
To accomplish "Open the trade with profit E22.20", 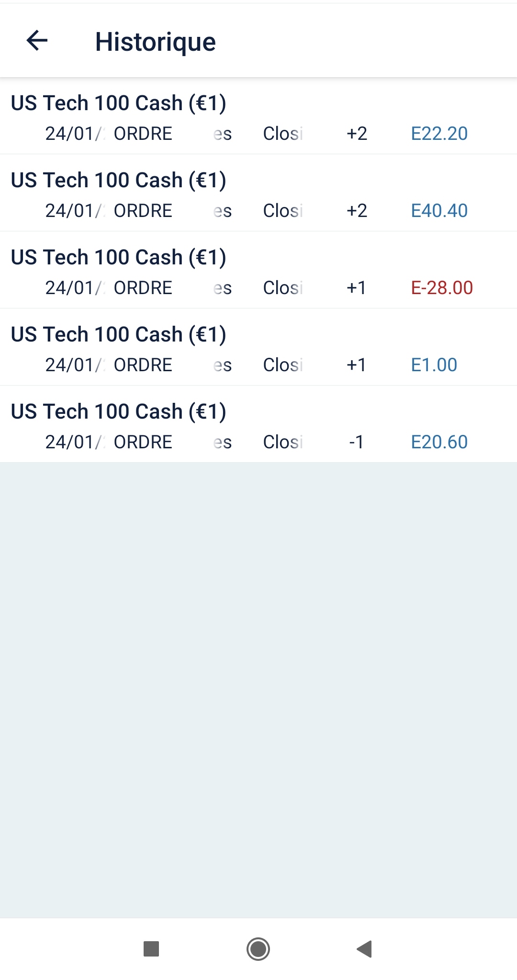I will pos(439,134).
